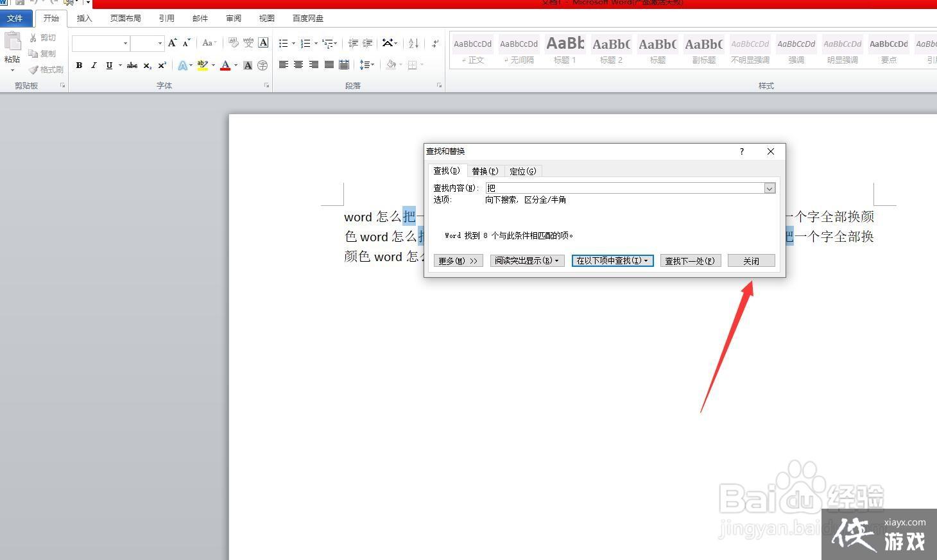Decrease paragraph indent
937x560 pixels.
point(353,44)
